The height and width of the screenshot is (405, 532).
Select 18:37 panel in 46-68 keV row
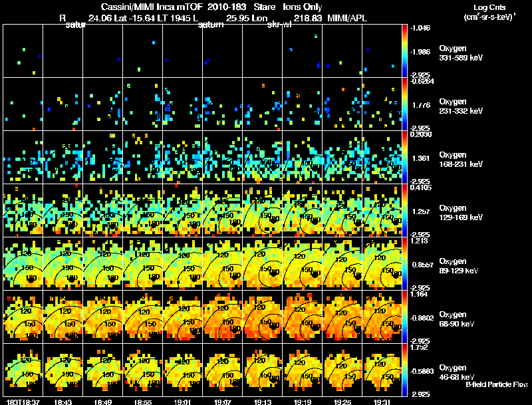pos(23,370)
